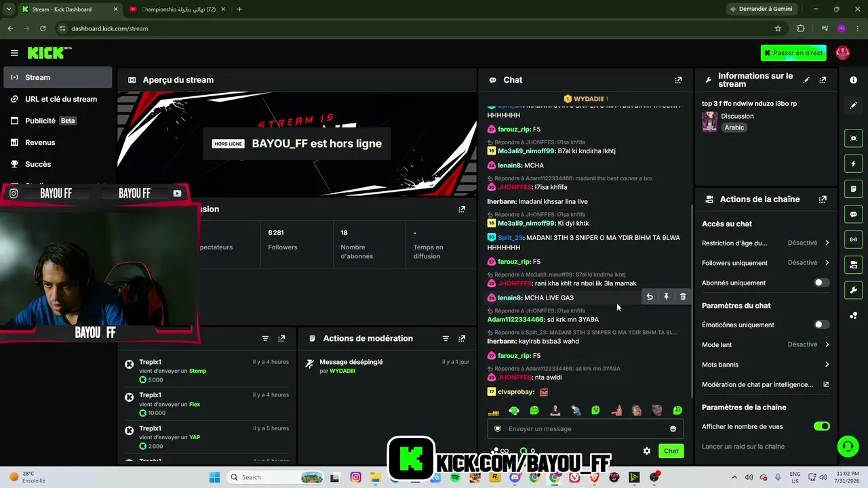Toggle the stream preview widget in sidebar
The width and height of the screenshot is (868, 488).
854,138
